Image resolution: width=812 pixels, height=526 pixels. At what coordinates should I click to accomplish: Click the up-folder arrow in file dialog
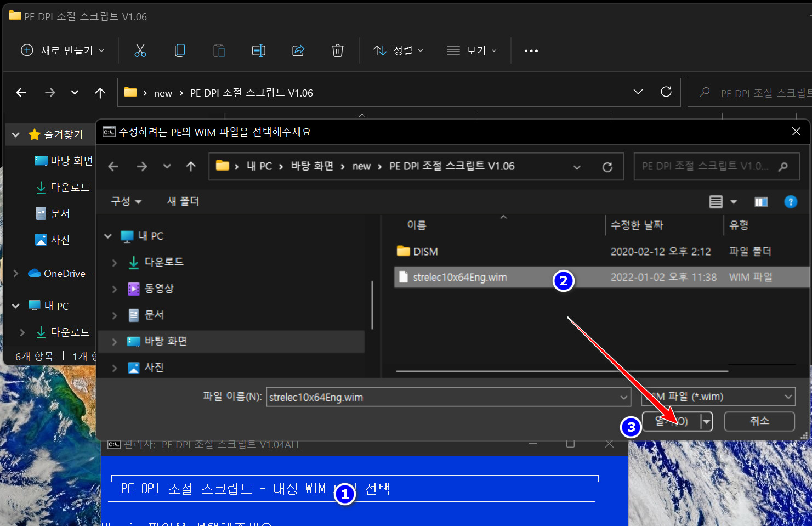(191, 166)
